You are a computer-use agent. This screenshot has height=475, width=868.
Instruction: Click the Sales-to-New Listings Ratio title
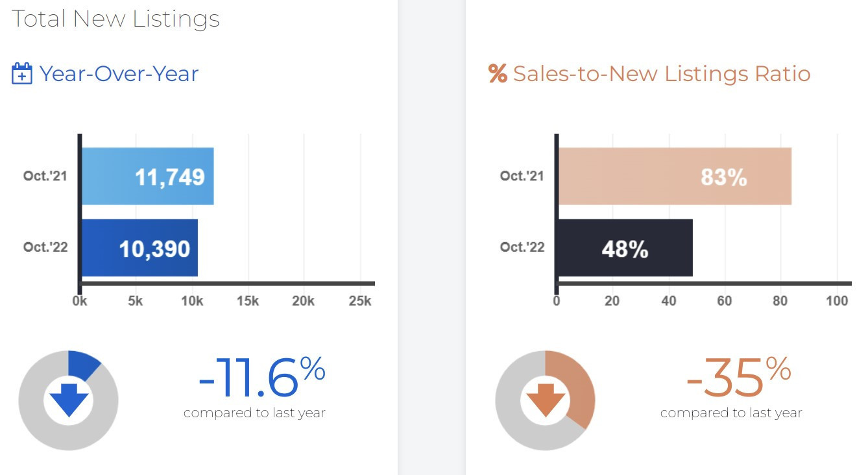click(662, 73)
